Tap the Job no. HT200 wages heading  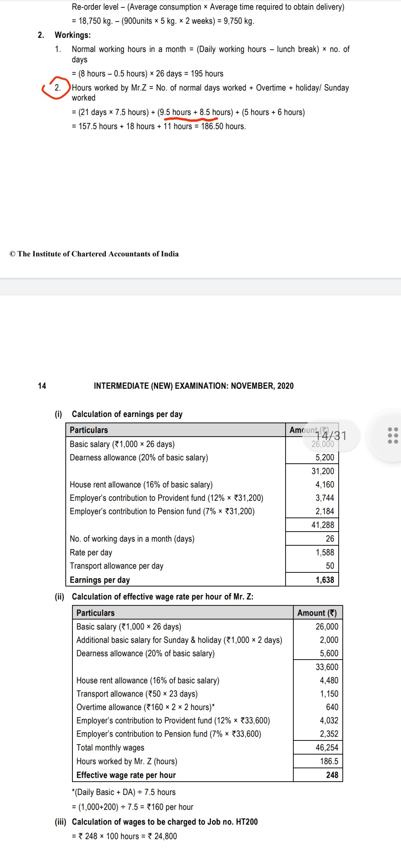tap(164, 822)
